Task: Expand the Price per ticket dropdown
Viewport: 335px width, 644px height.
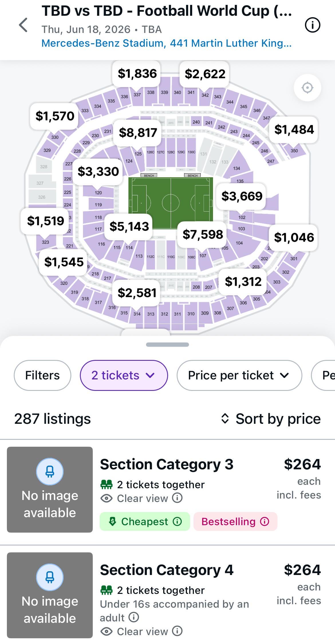Action: coord(239,375)
